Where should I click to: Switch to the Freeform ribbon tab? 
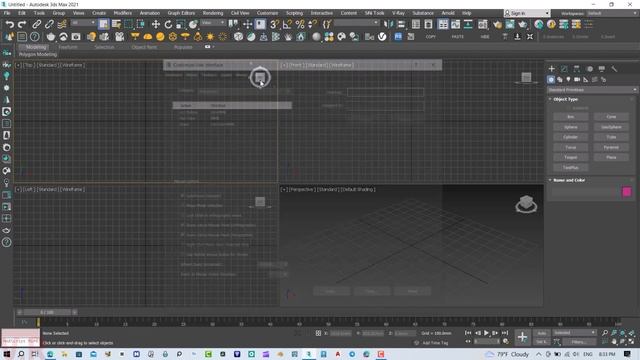(x=68, y=47)
